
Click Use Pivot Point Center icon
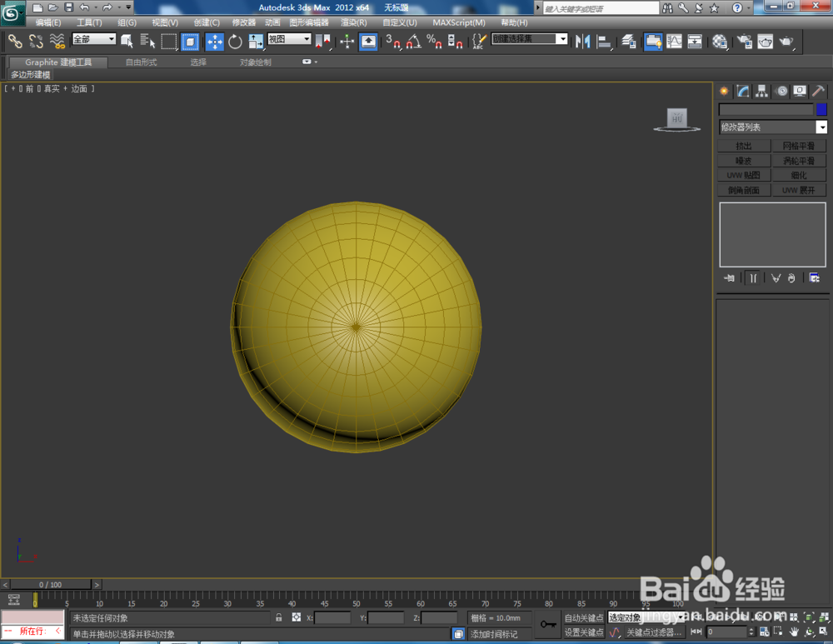[322, 41]
